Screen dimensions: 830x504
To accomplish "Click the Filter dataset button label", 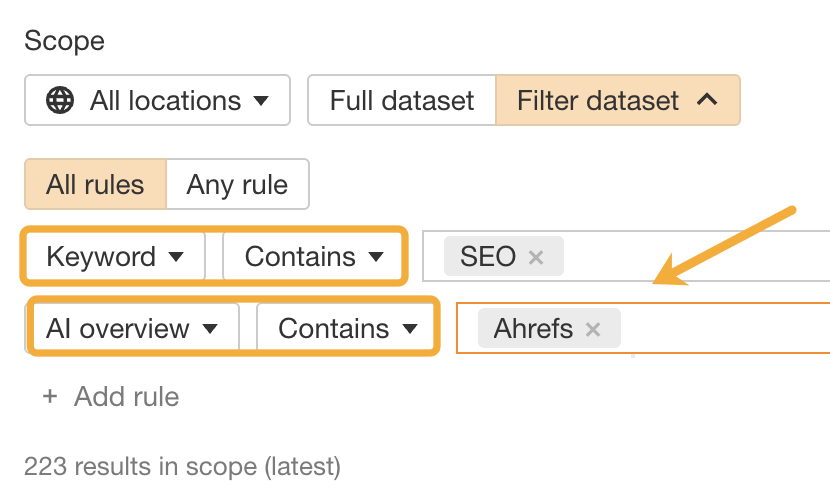I will tap(598, 101).
